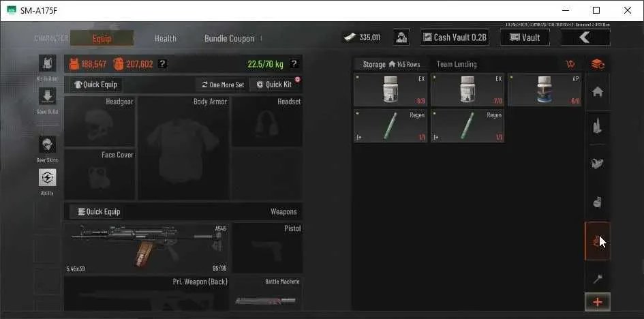644x319 pixels.
Task: Click the One More Set button
Action: click(223, 85)
